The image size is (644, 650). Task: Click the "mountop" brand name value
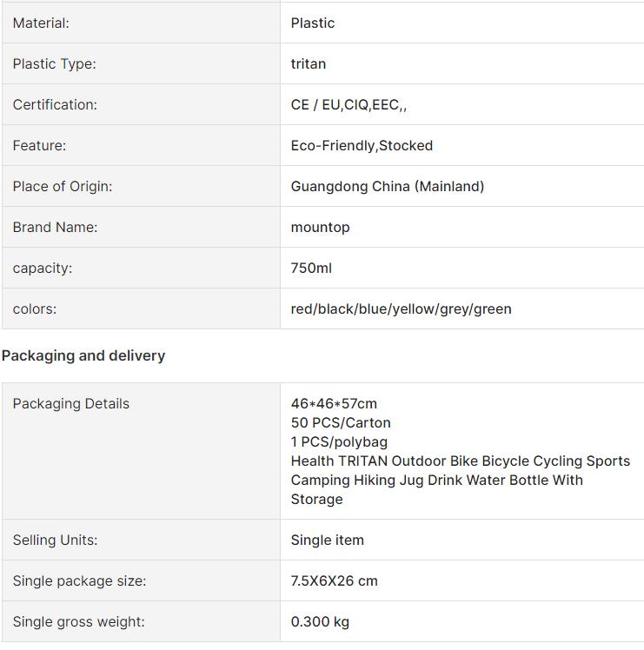pyautogui.click(x=320, y=228)
